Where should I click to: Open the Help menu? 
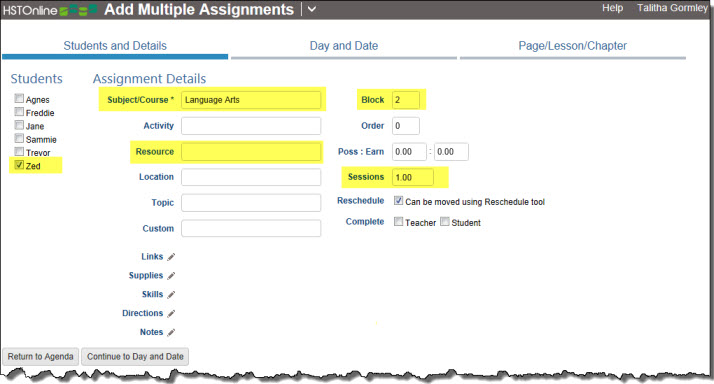point(612,8)
